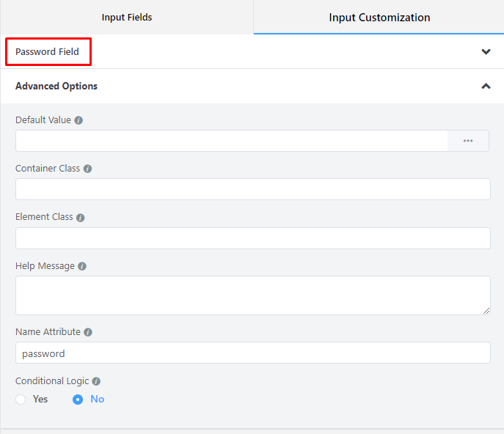Screen dimensions: 504x434
Task: Click the Help Message info icon
Action: [82, 266]
